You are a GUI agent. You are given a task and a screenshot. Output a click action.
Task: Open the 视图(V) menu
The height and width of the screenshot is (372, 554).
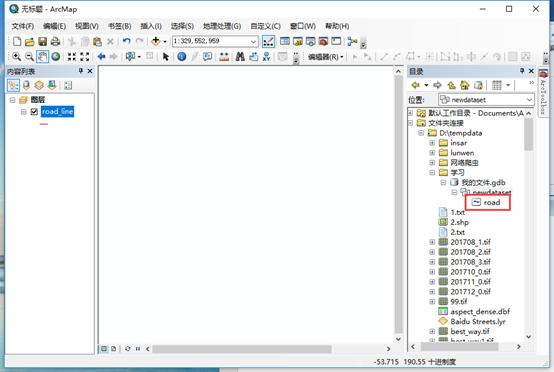[87, 26]
